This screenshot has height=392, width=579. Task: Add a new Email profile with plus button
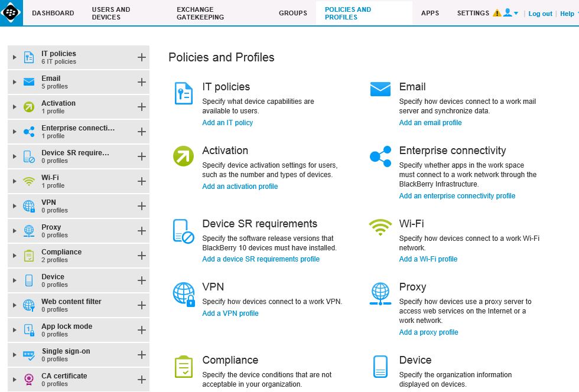coord(141,82)
